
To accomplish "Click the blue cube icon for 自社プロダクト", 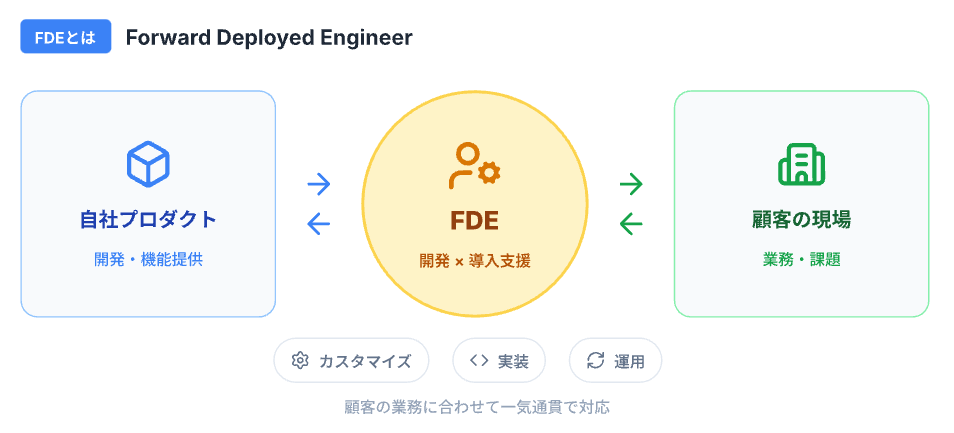I will [148, 164].
